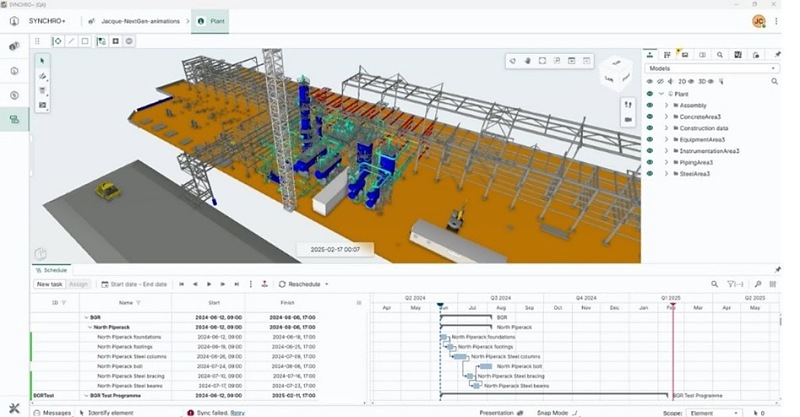Click the New task button
This screenshot has height=417, width=800.
49,284
